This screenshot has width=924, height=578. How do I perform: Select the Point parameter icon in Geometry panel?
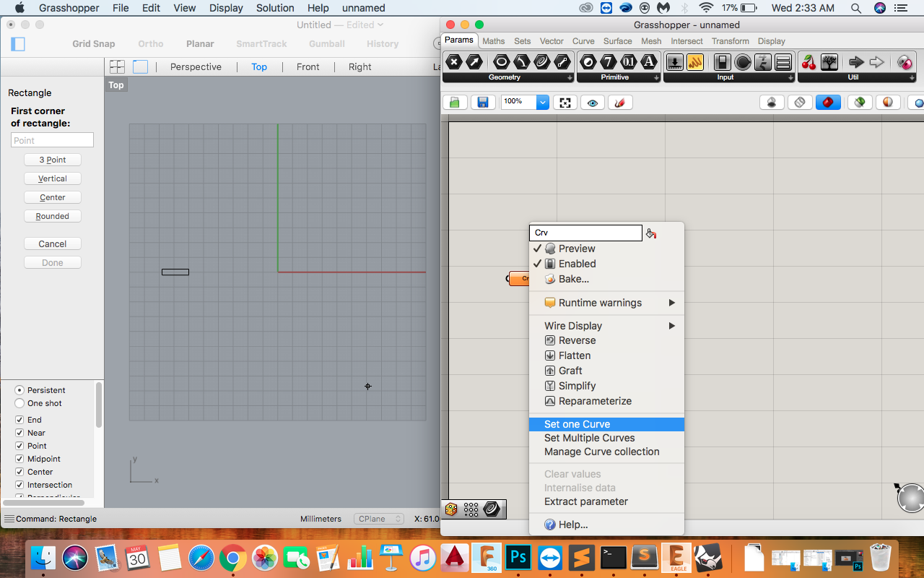click(x=454, y=62)
